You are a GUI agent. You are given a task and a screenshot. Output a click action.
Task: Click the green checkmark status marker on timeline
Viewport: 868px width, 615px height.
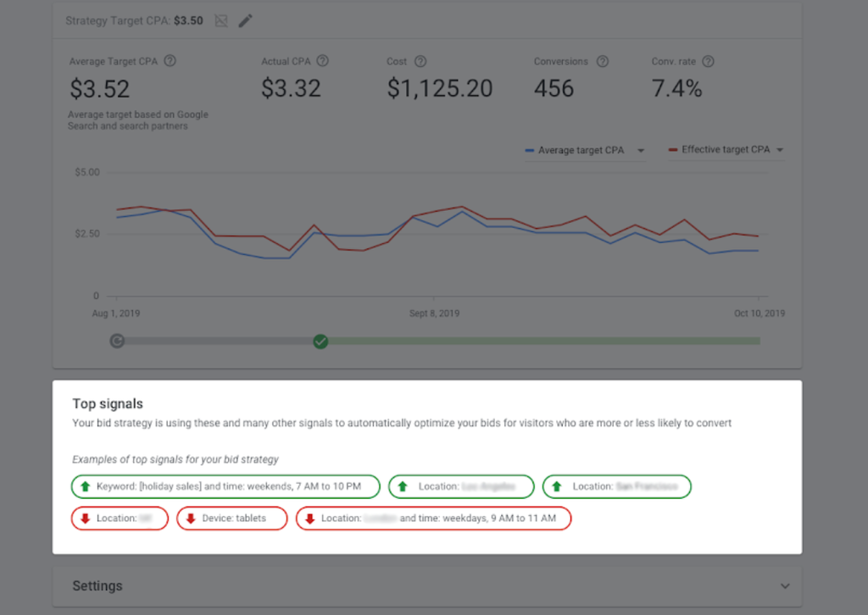(x=320, y=341)
